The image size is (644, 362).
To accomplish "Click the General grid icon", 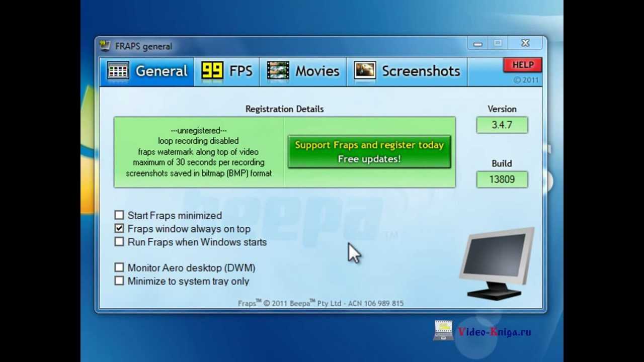I will pos(118,71).
